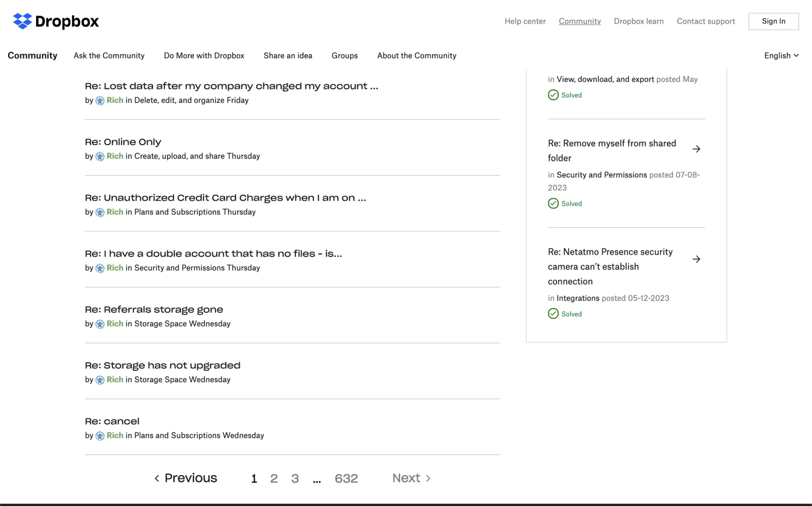Click the pagination ellipsis
Viewport: 812px width, 506px height.
pos(316,479)
